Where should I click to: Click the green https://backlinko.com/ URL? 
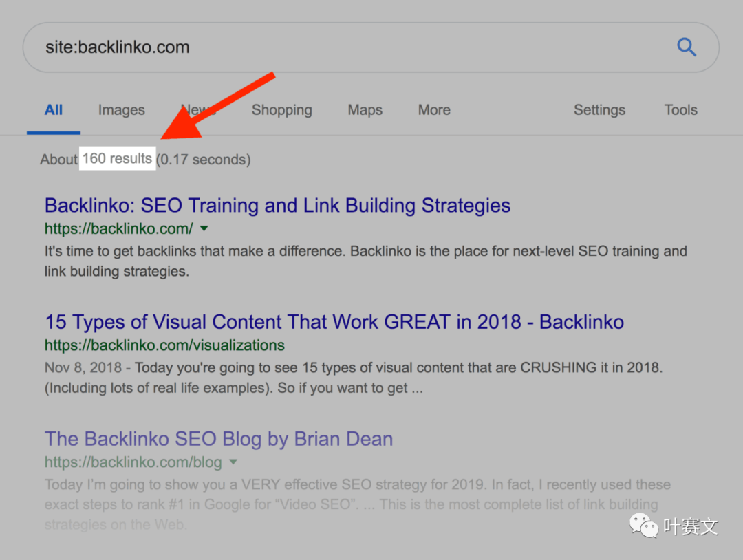(x=118, y=228)
